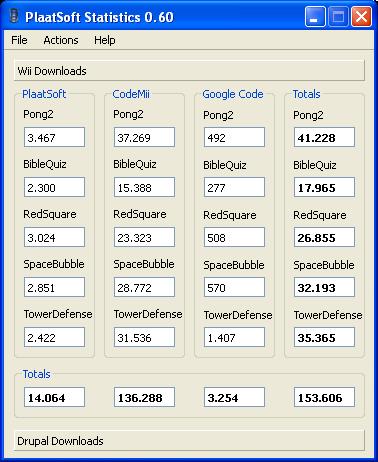
Task: Click bottom totals field showing 136.288
Action: (144, 397)
